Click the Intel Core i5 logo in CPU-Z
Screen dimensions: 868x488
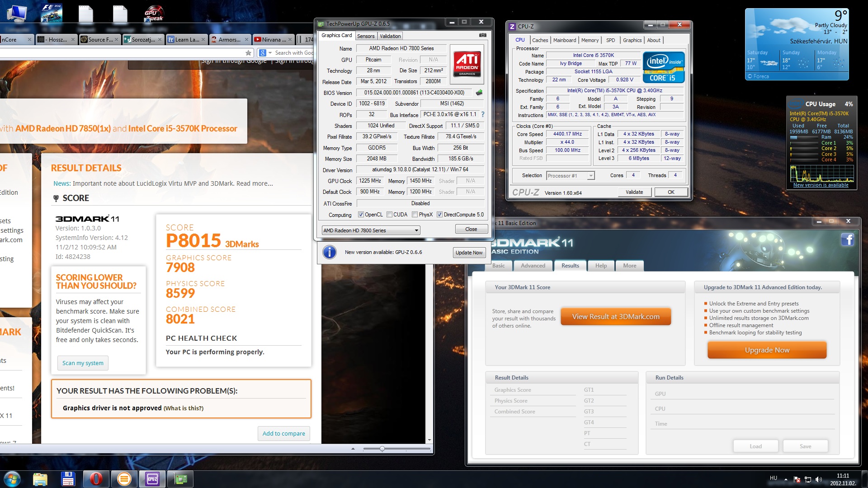[664, 68]
